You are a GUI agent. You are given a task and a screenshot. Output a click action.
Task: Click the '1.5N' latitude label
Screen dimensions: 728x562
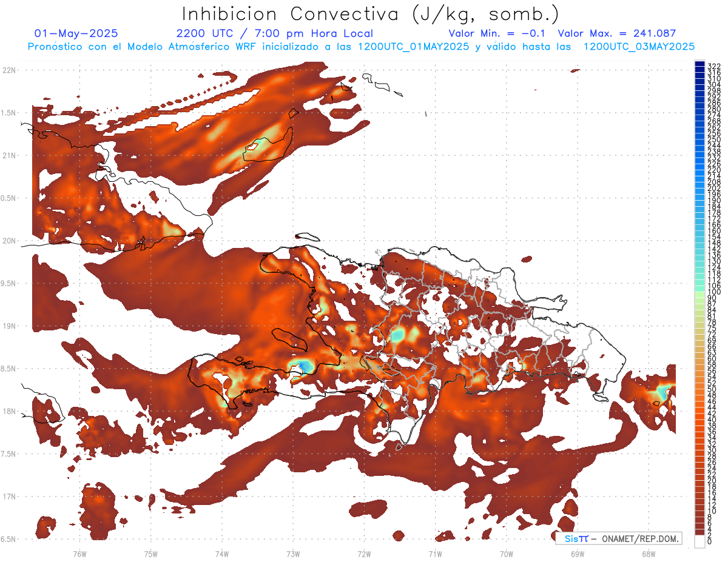coord(9,113)
